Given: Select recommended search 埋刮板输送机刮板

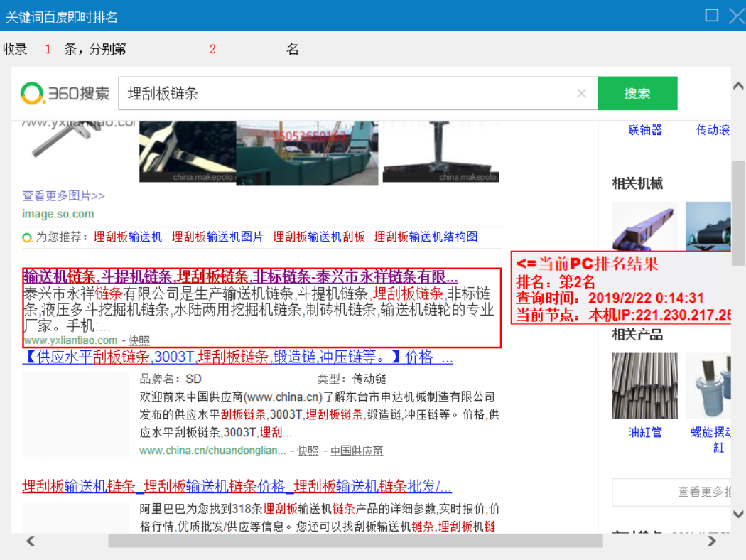Looking at the screenshot, I should click(x=319, y=237).
